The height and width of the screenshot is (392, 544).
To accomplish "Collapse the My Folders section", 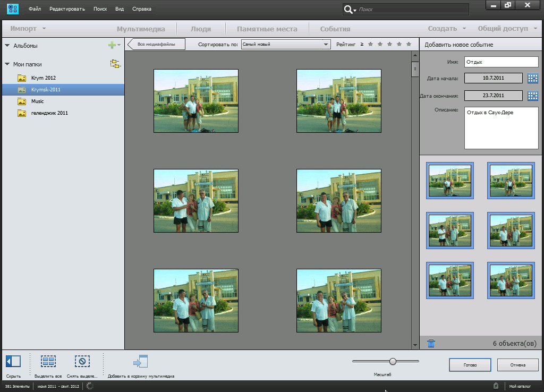I will click(7, 64).
